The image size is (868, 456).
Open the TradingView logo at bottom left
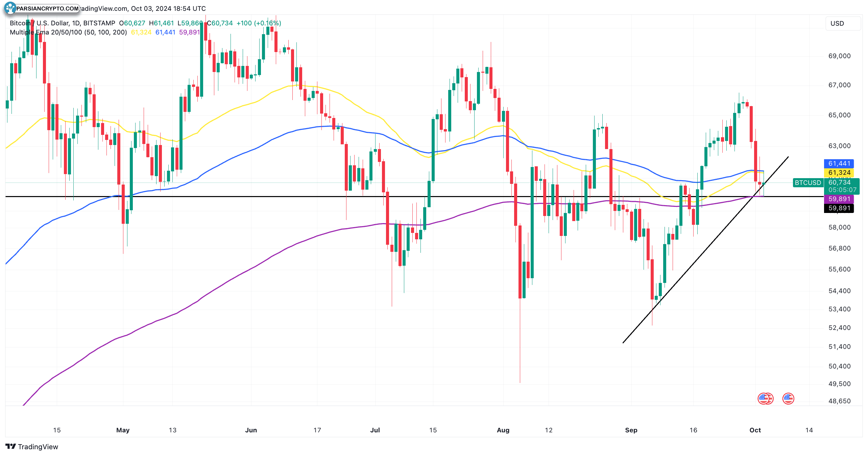[x=32, y=447]
